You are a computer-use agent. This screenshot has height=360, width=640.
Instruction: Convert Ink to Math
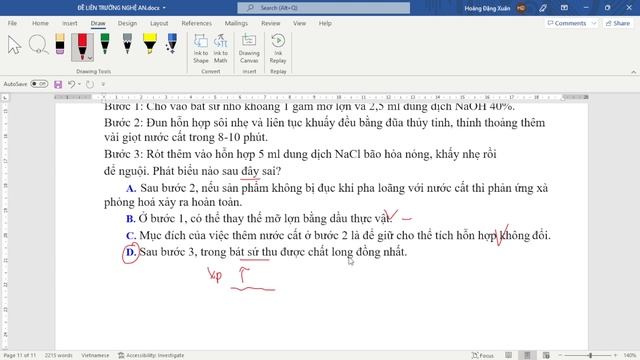(220, 49)
